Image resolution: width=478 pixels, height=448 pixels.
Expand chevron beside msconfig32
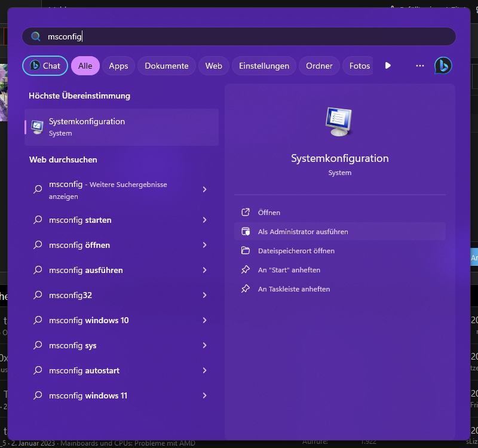pyautogui.click(x=204, y=295)
